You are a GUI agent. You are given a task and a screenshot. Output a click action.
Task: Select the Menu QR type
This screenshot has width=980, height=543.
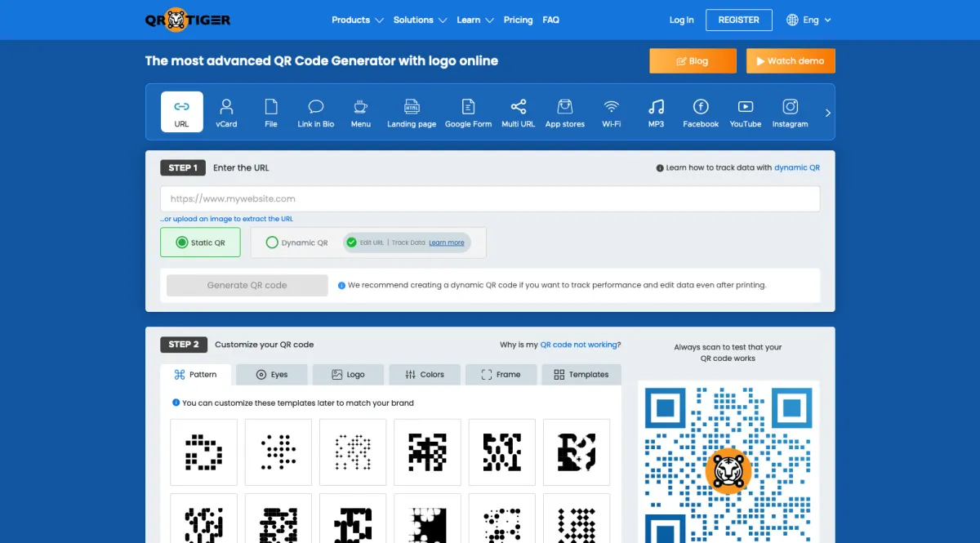360,112
